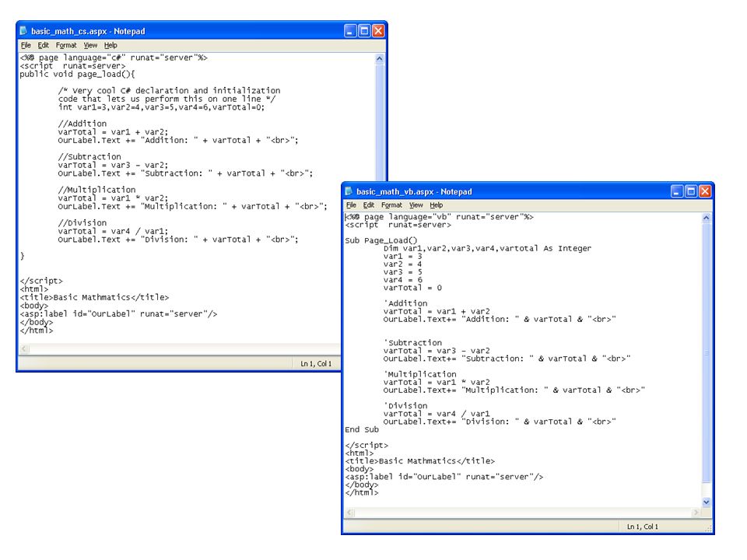Open Format menu in basic_math_cs.aspx Notepad
The height and width of the screenshot is (560, 747).
(65, 45)
